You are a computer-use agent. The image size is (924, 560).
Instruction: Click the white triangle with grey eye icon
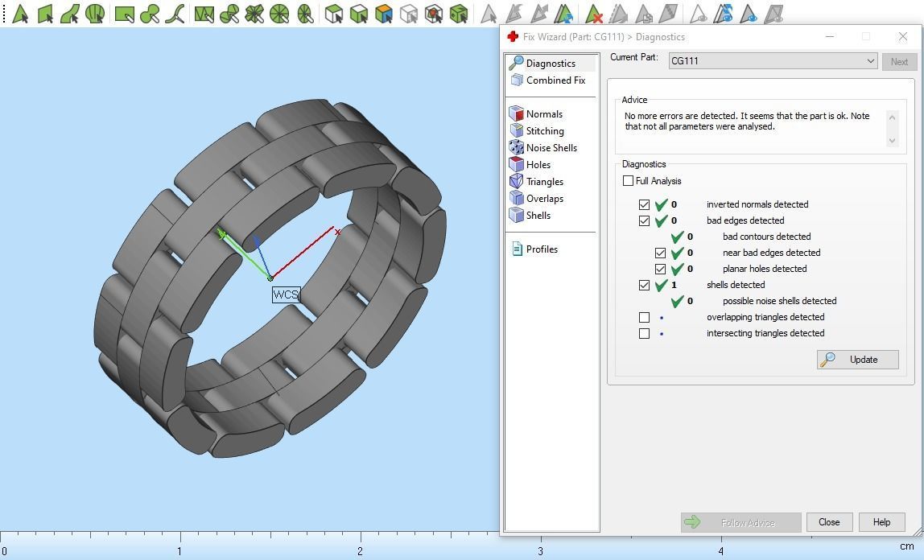pyautogui.click(x=698, y=13)
